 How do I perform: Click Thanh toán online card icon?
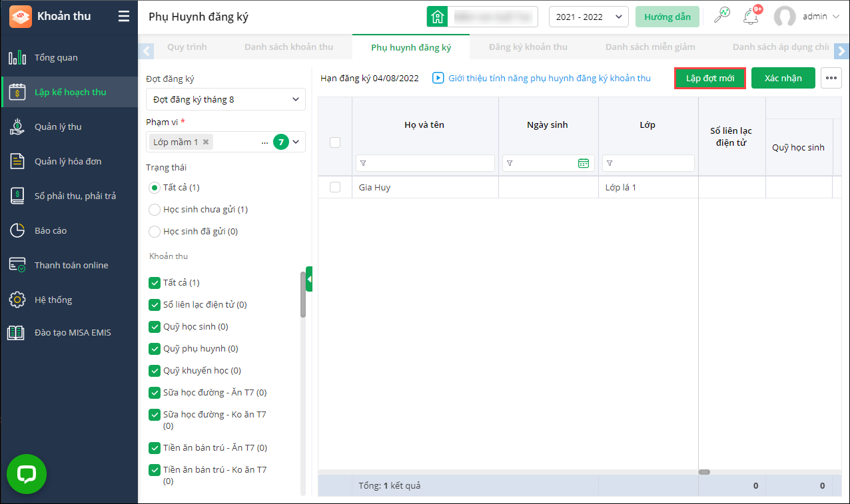click(17, 265)
